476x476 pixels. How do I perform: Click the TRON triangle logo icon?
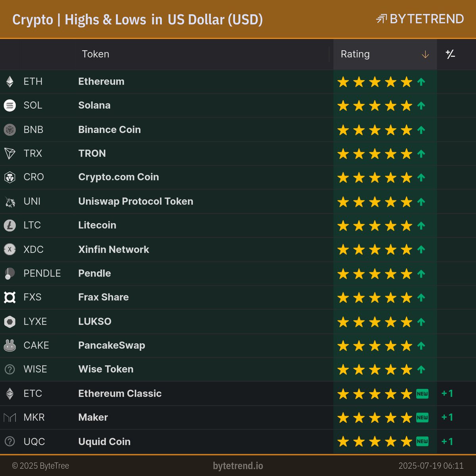(x=10, y=154)
